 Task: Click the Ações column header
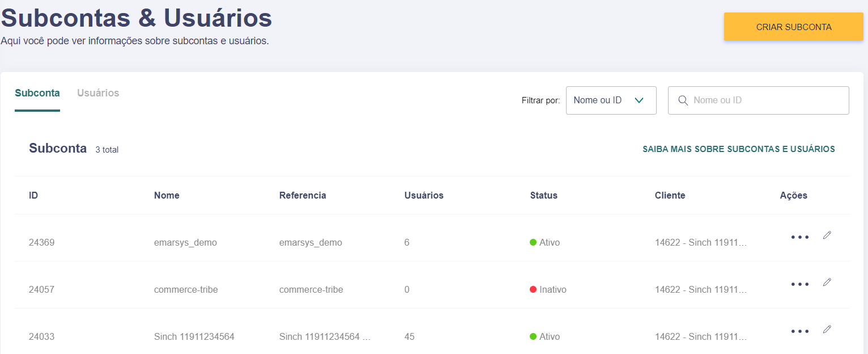(794, 195)
